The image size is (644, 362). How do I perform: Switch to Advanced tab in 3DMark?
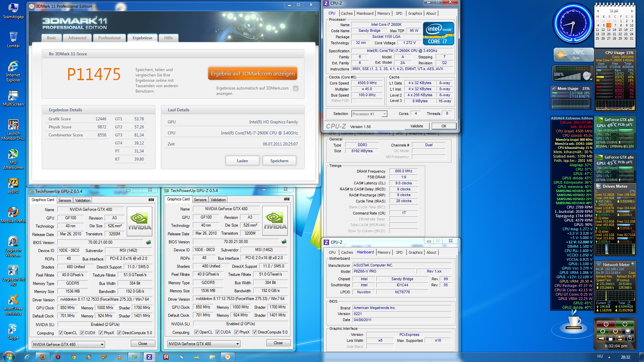click(x=77, y=38)
